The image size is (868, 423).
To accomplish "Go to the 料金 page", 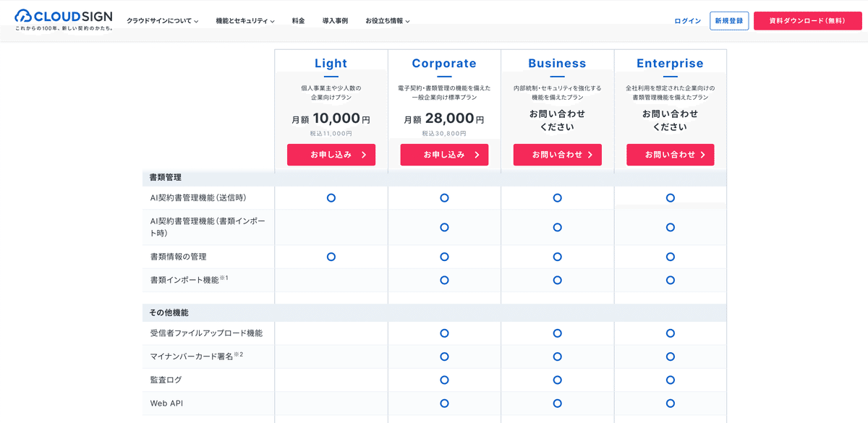I will pos(299,21).
